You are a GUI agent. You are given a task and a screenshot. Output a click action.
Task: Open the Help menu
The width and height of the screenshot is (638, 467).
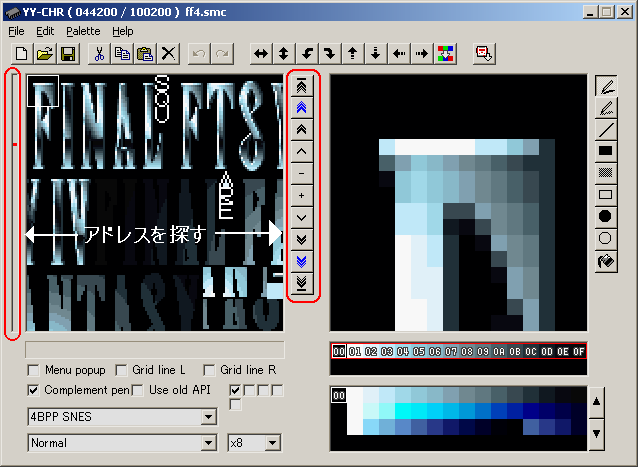click(x=122, y=31)
